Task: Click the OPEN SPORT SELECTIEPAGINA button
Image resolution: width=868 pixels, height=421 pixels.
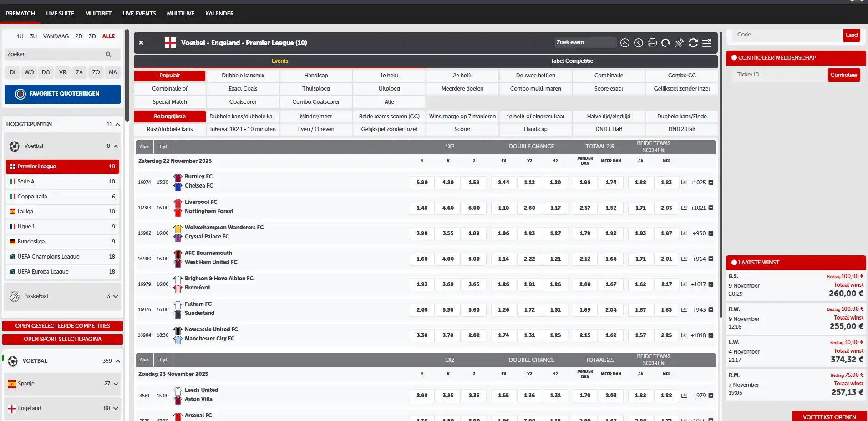Action: [x=62, y=339]
